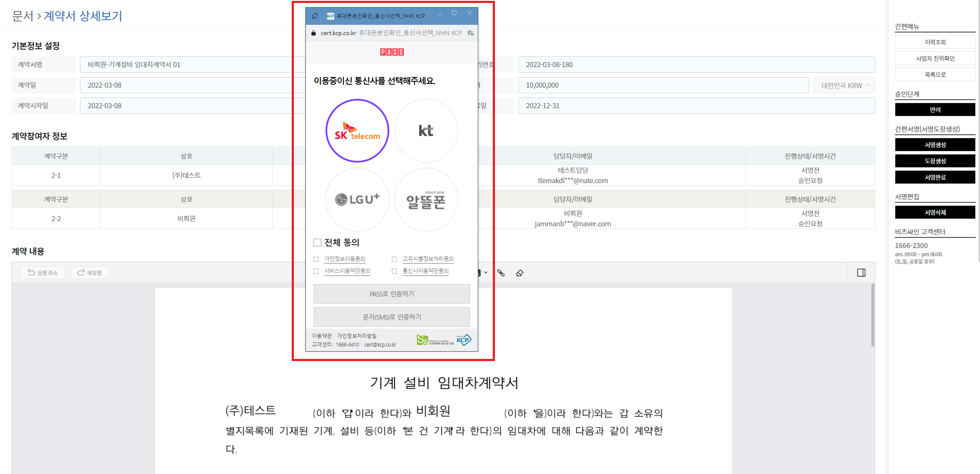980x474 pixels.
Task: Click the bookmark star icon in the popup address bar
Action: tap(470, 33)
